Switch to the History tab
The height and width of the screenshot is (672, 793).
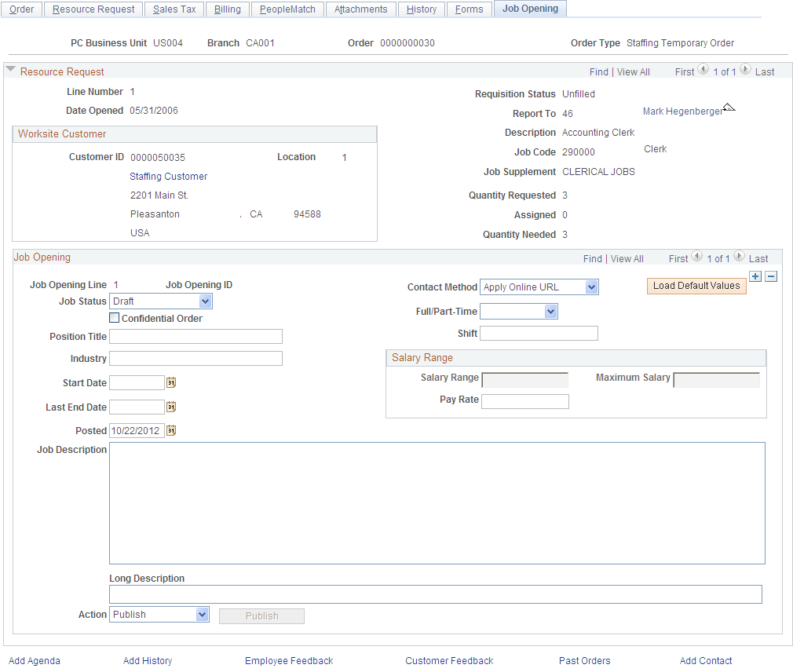(x=422, y=9)
